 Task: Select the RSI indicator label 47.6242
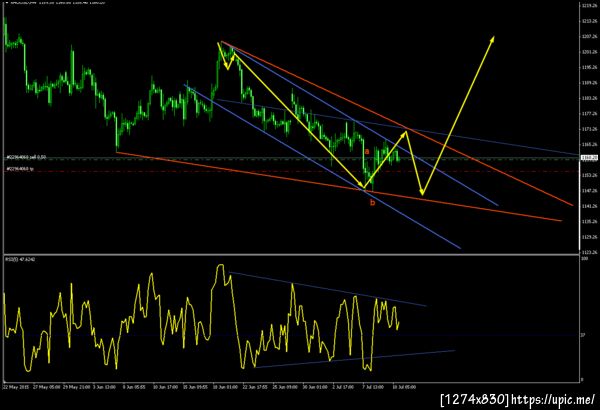[x=20, y=260]
